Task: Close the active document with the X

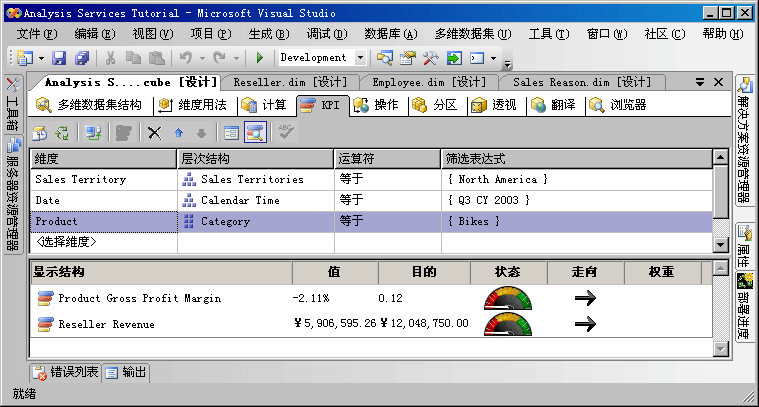Action: tap(719, 82)
